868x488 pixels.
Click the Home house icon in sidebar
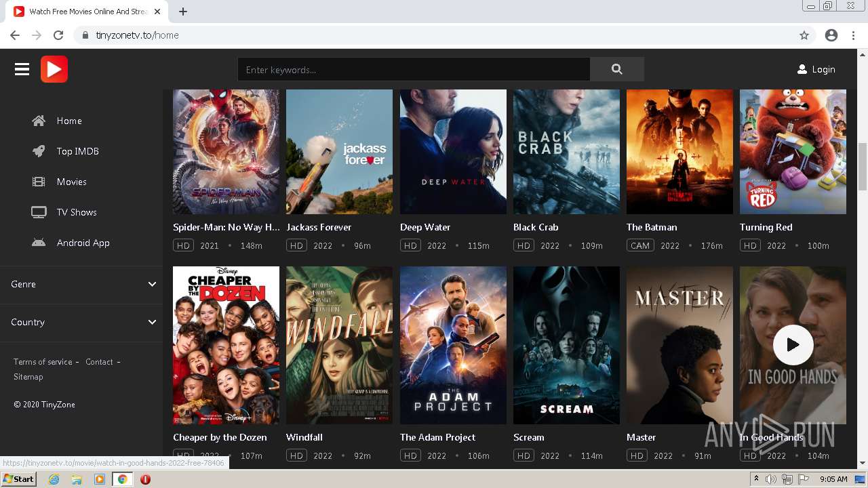[x=39, y=121]
